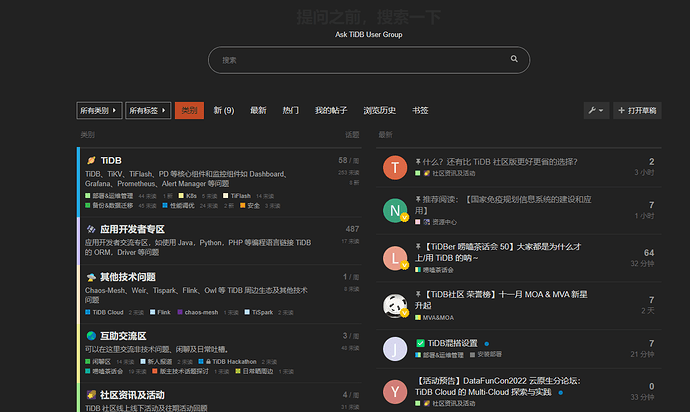Open user Y's avatar
Screen dimensions: 690x412
(395, 392)
